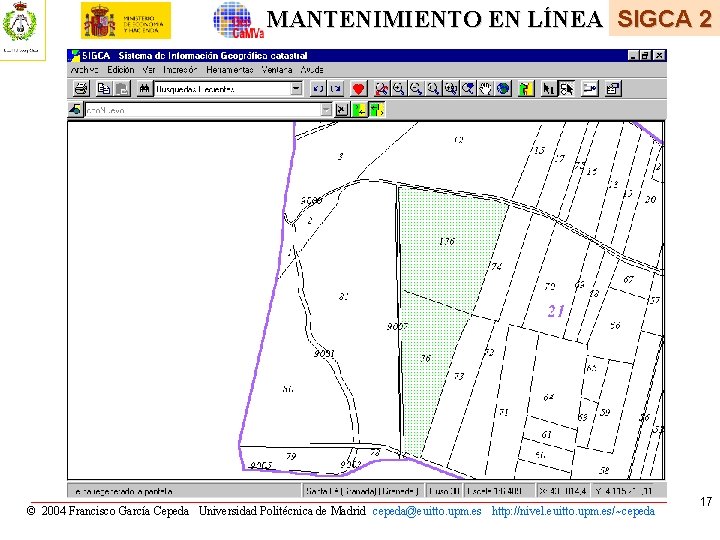Click the zoom extent magnifier icon
This screenshot has width=720, height=540.
coord(450,88)
